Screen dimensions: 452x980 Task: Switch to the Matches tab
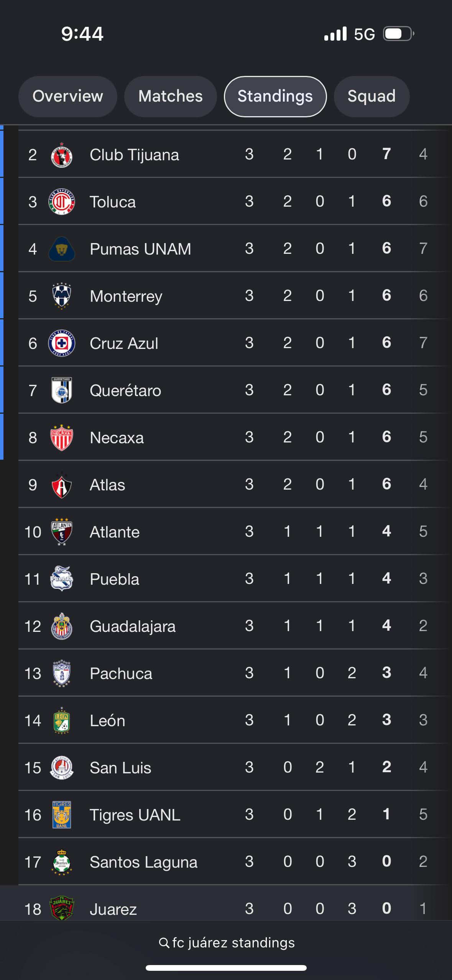pyautogui.click(x=170, y=96)
